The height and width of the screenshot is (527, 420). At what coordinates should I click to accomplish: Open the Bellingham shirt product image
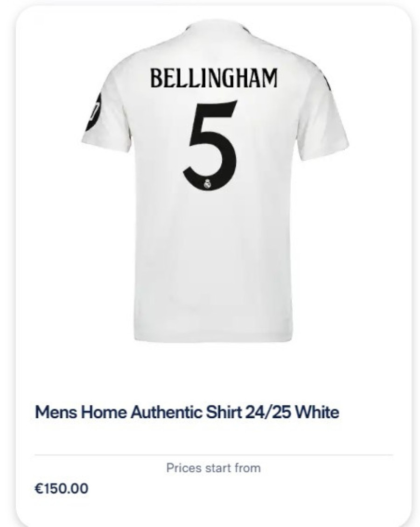pos(214,182)
